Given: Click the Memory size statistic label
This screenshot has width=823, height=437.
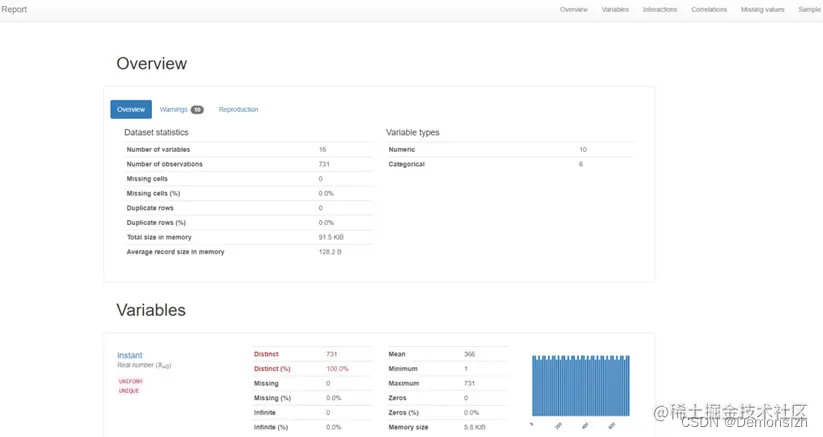Looking at the screenshot, I should (x=408, y=428).
